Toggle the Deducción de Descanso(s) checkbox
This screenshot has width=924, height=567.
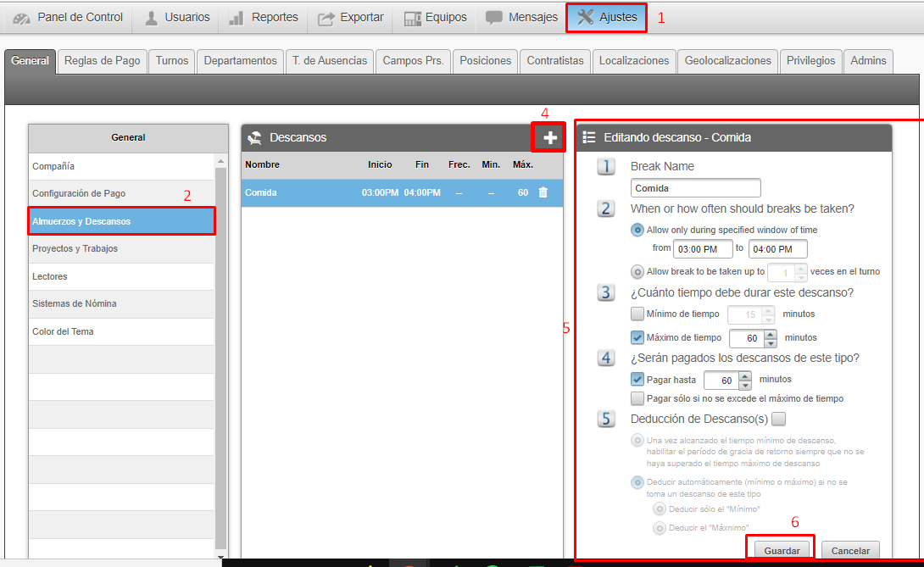click(x=778, y=419)
